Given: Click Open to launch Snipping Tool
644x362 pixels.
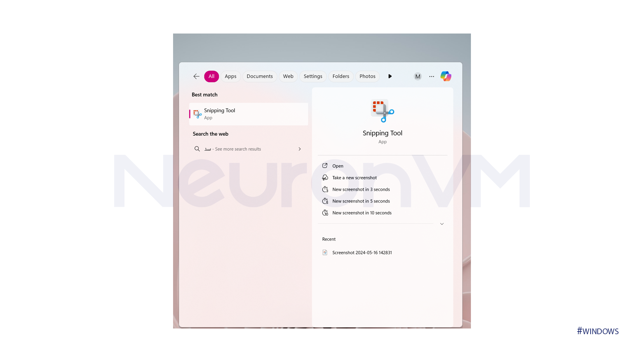Looking at the screenshot, I should coord(338,166).
